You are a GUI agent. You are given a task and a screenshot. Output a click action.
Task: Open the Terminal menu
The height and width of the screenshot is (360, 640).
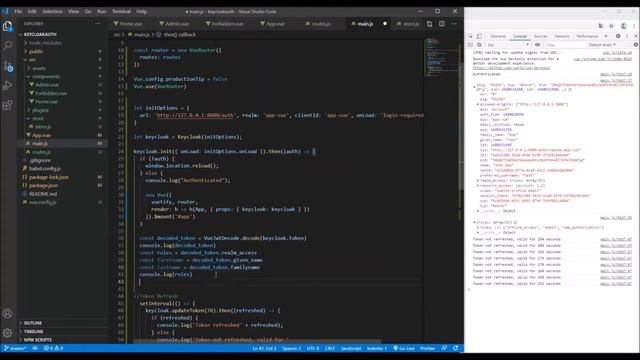(121, 11)
